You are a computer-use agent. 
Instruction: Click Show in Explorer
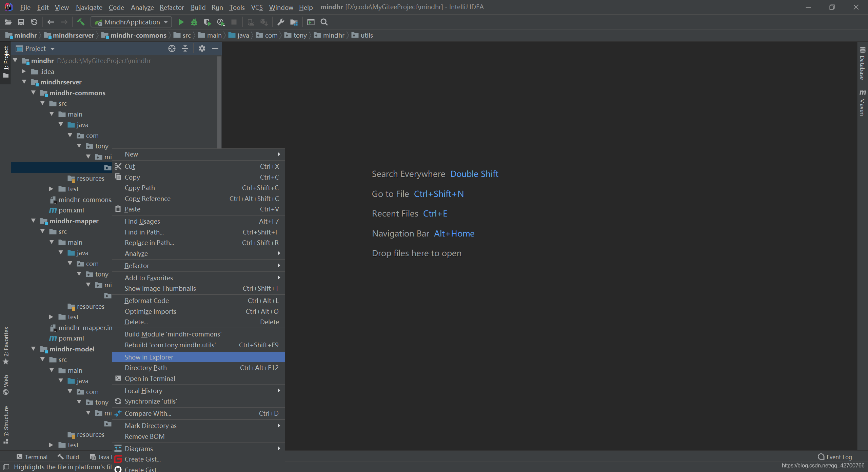click(198, 357)
